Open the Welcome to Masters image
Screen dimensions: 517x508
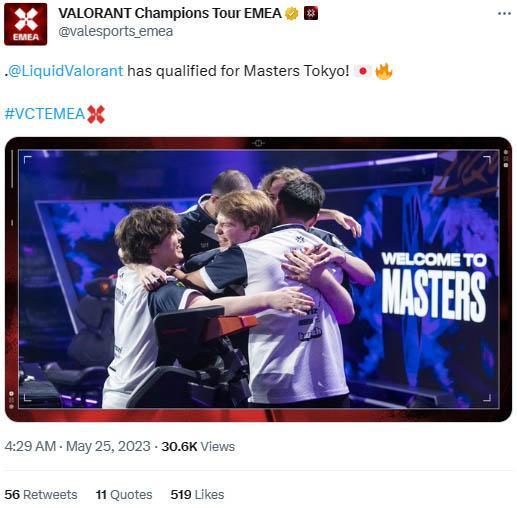(258, 279)
